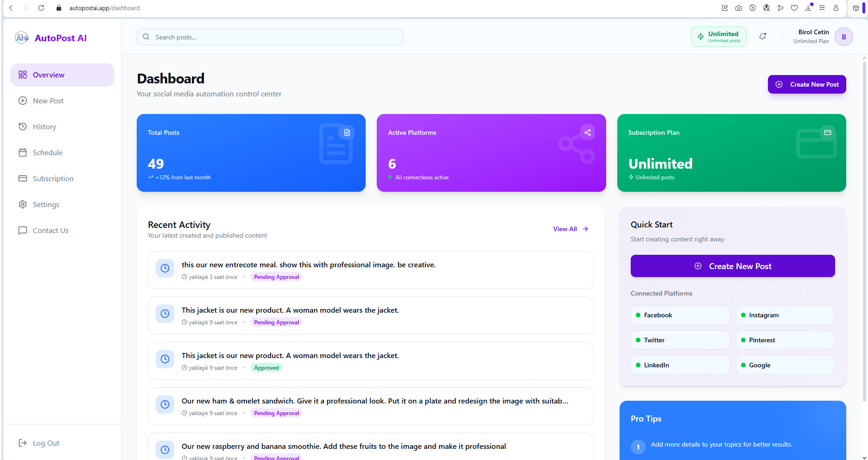View All recent activity
The height and width of the screenshot is (460, 868).
pos(570,229)
